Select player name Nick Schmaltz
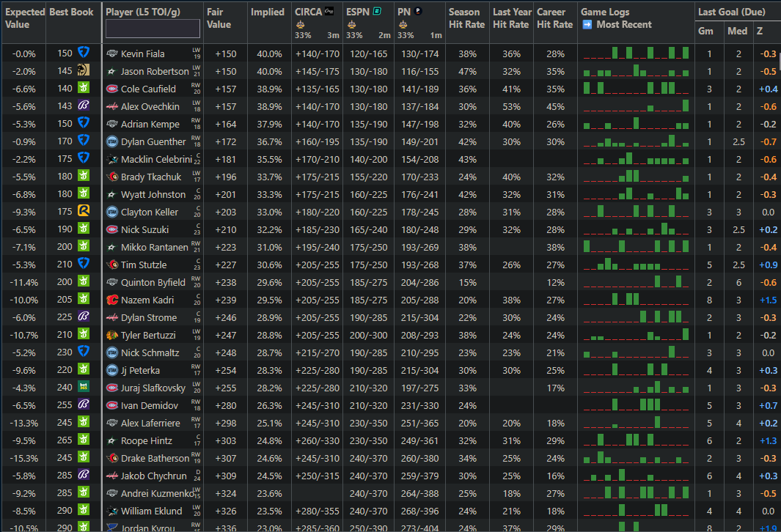Viewport: 781px width, 532px height. tap(150, 352)
